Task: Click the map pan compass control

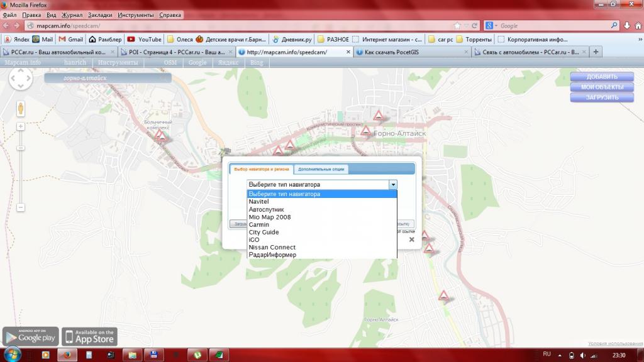Action: [x=20, y=79]
